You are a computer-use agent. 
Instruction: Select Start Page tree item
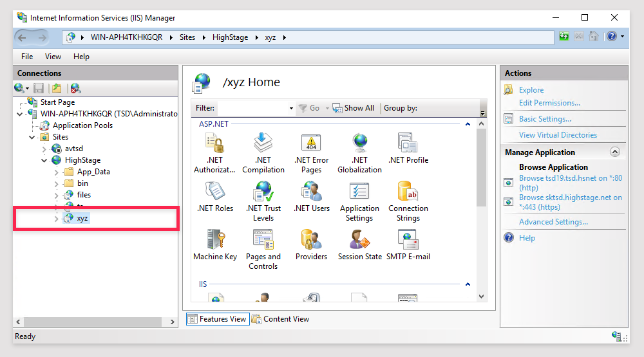[x=57, y=102]
